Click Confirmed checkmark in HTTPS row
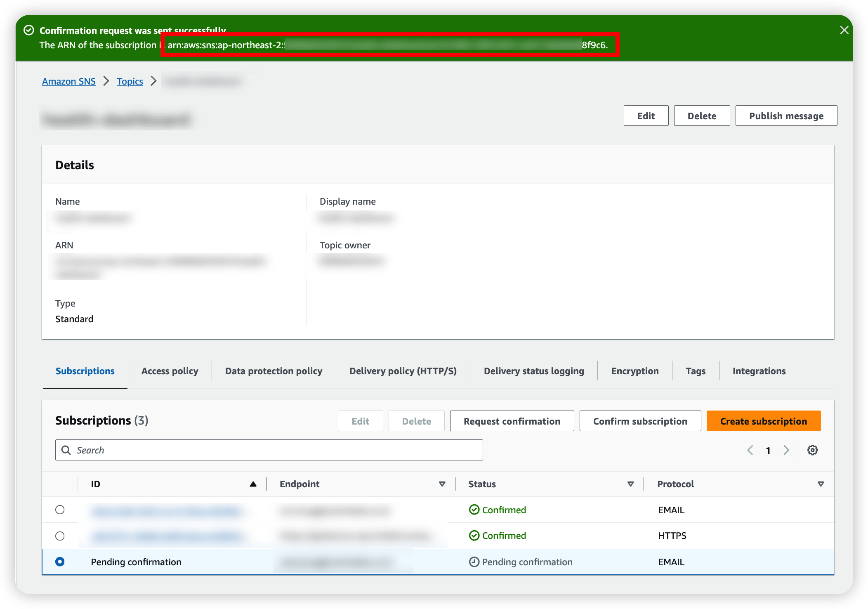868x609 pixels. pyautogui.click(x=474, y=536)
